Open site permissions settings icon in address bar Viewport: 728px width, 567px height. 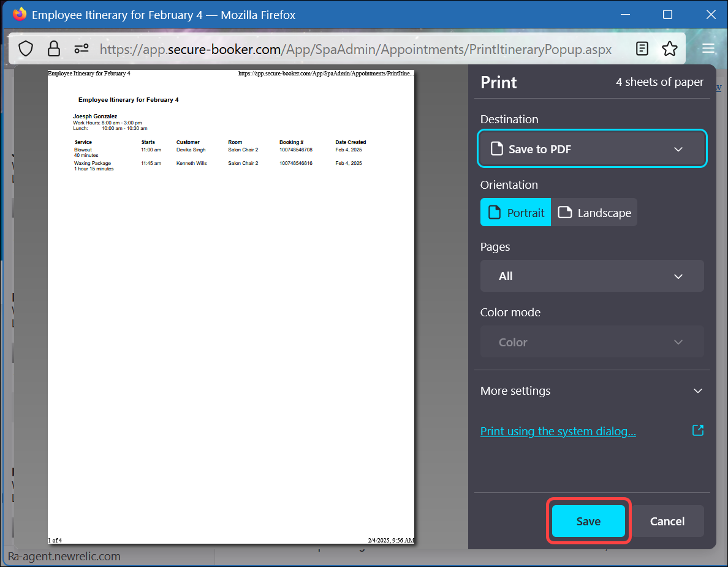coord(82,48)
